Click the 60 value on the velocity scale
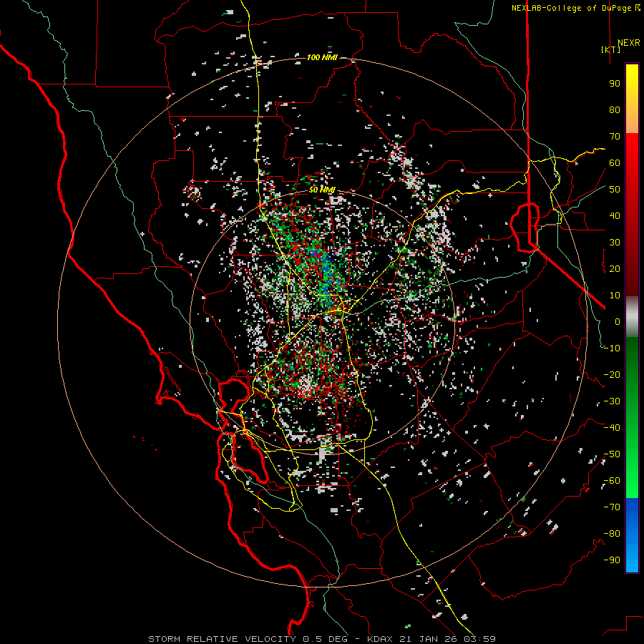 pyautogui.click(x=615, y=163)
